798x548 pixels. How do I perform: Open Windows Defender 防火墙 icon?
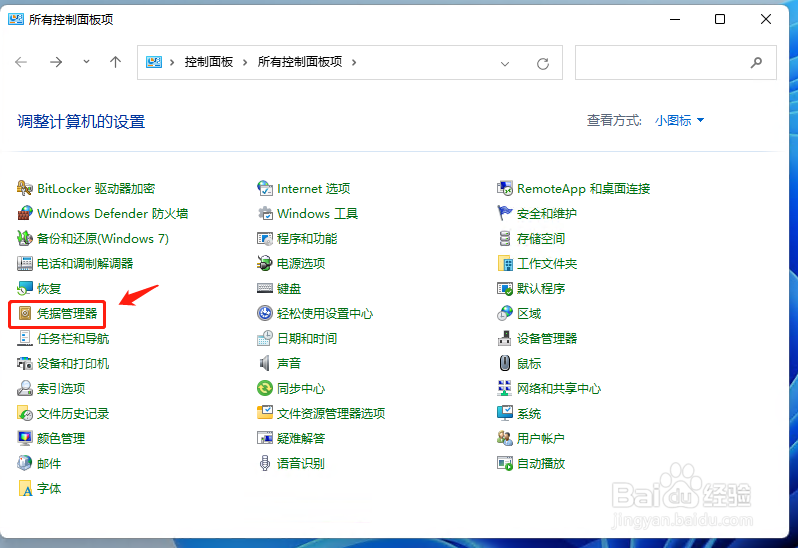[x=24, y=213]
